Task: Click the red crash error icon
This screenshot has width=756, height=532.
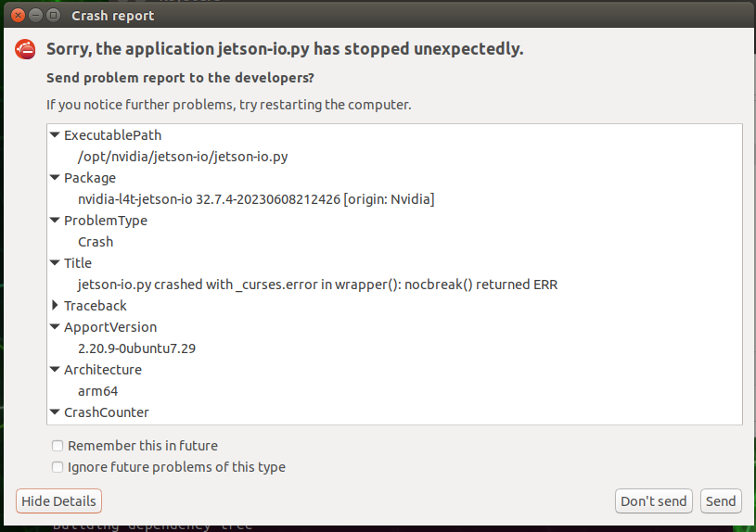Action: (25, 50)
